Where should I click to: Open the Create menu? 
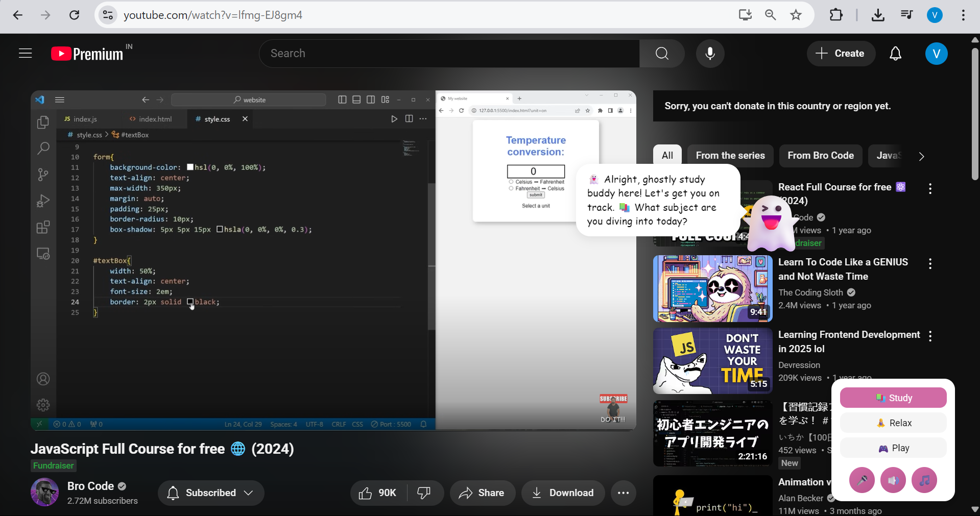click(841, 54)
